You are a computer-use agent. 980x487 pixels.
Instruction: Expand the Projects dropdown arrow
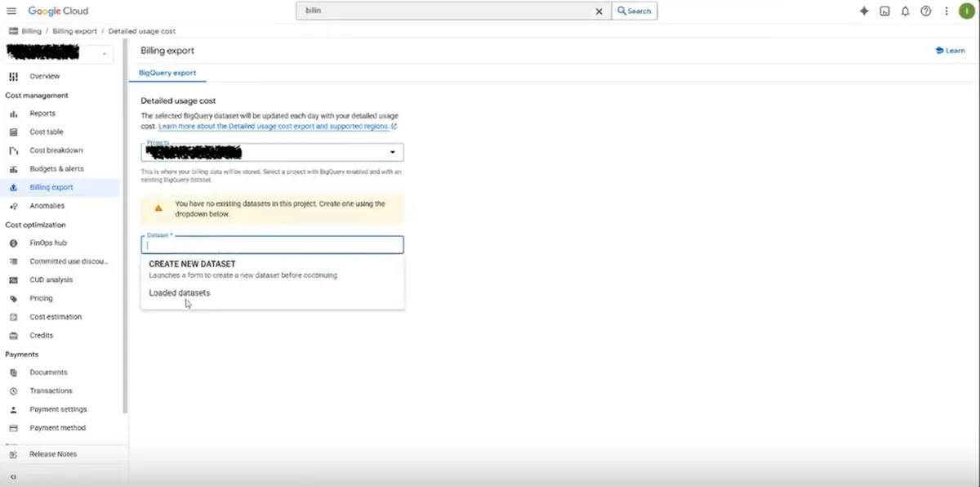392,153
